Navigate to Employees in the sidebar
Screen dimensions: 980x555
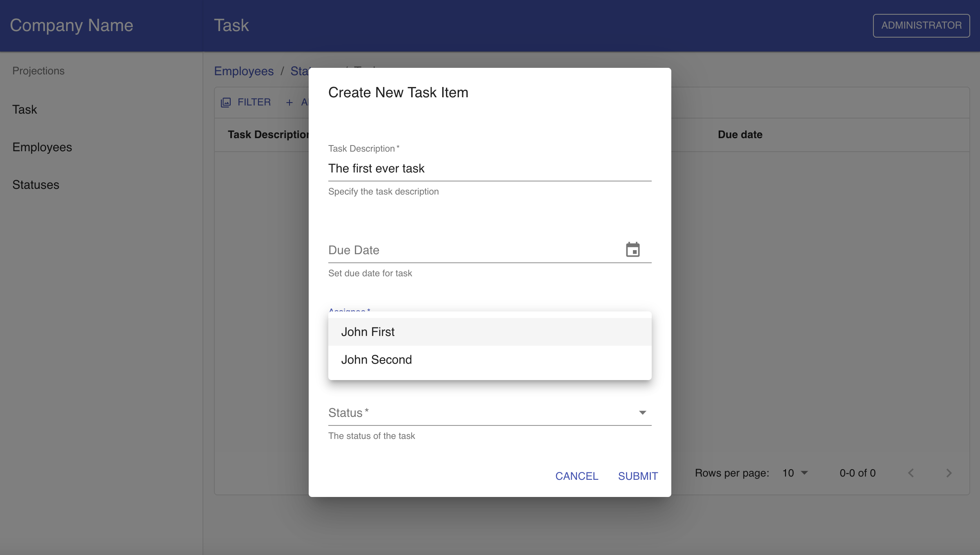point(42,147)
